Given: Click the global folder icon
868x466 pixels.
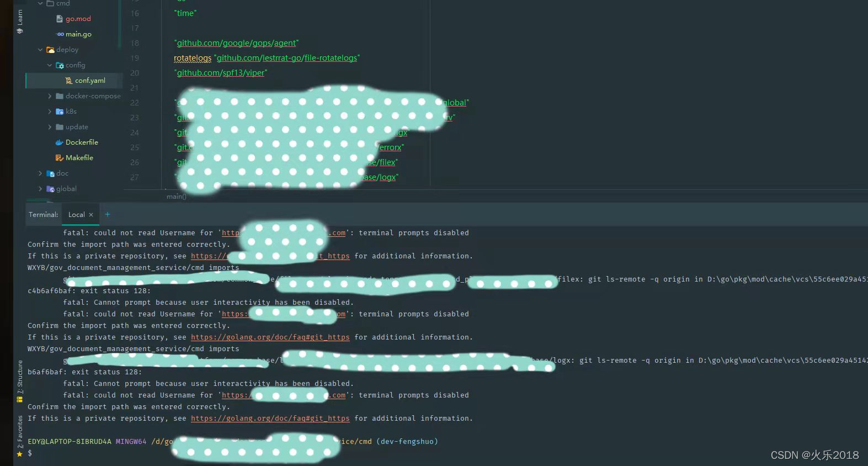Looking at the screenshot, I should 50,189.
